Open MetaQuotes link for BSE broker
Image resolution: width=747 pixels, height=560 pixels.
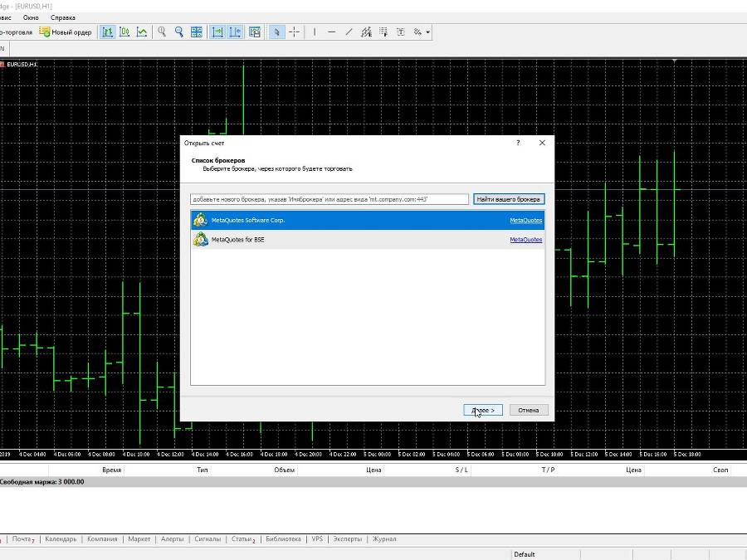pos(525,240)
